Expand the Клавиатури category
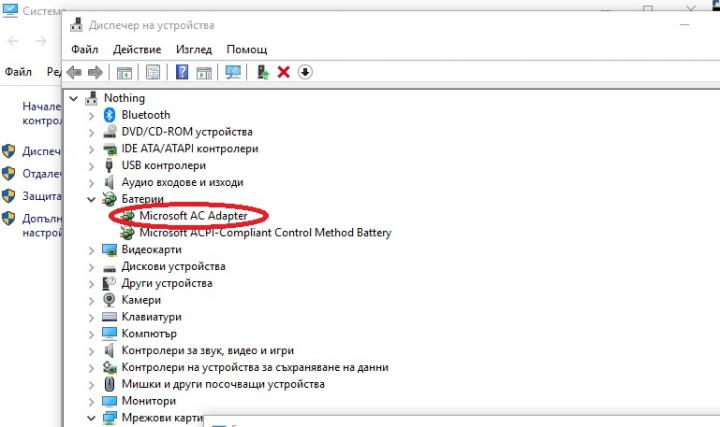Image resolution: width=720 pixels, height=427 pixels. (91, 317)
